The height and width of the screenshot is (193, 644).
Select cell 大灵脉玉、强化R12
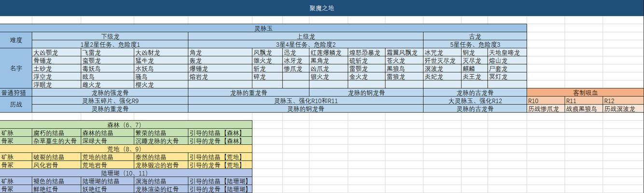pyautogui.click(x=475, y=100)
